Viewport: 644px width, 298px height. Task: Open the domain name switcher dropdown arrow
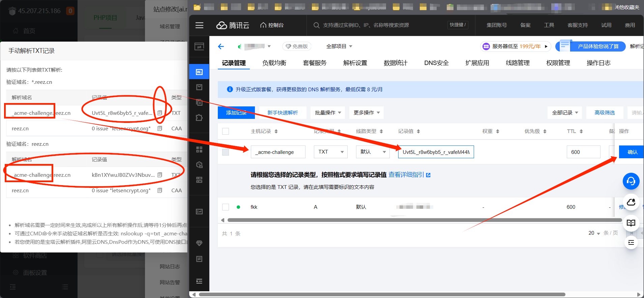pyautogui.click(x=269, y=46)
